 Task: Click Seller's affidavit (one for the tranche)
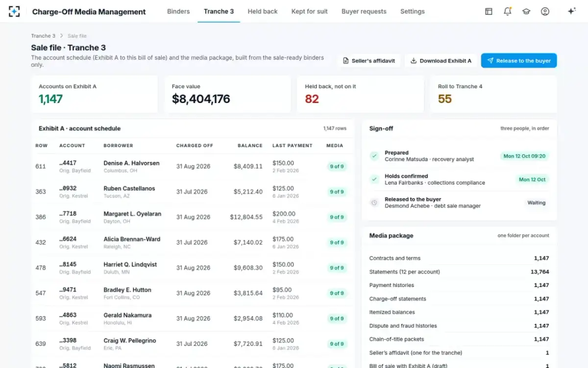tap(459, 353)
